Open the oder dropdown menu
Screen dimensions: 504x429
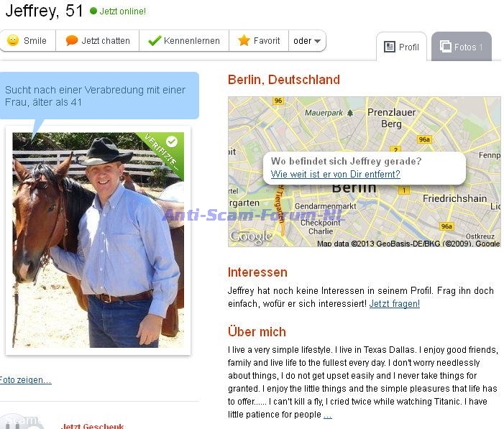click(307, 41)
